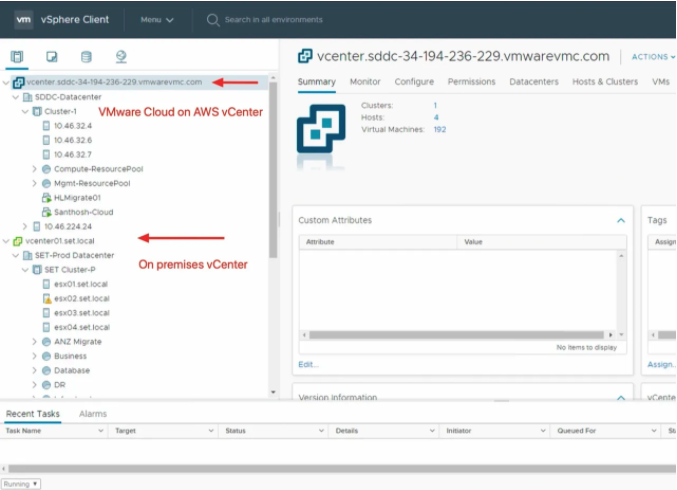Viewport: 677px width, 490px height.
Task: Switch to the Permissions tab
Action: coord(471,82)
